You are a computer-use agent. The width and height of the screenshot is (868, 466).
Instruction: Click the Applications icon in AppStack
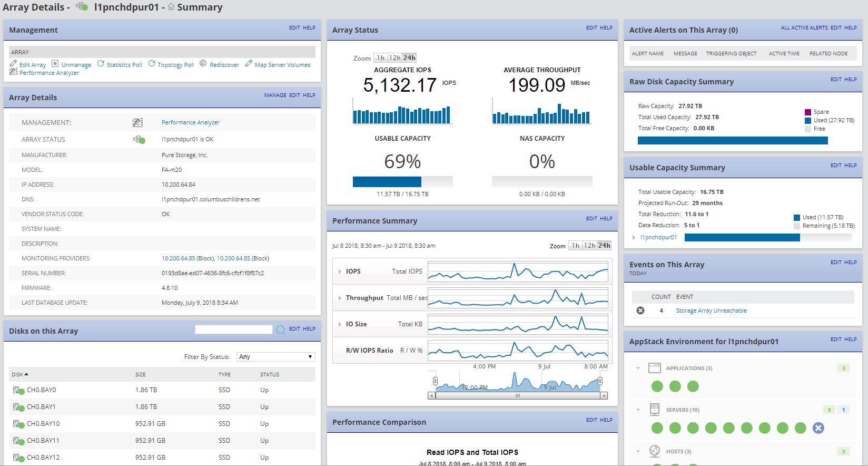tap(655, 368)
